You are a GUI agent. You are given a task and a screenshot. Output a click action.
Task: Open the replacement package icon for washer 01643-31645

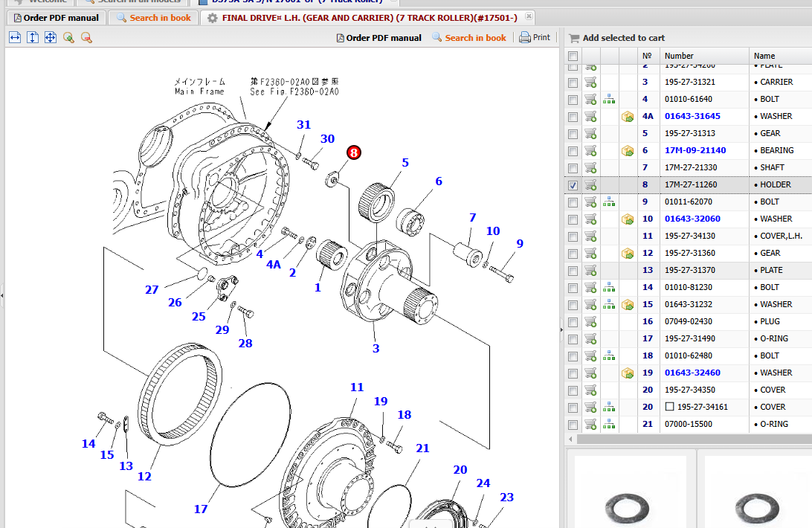[628, 117]
